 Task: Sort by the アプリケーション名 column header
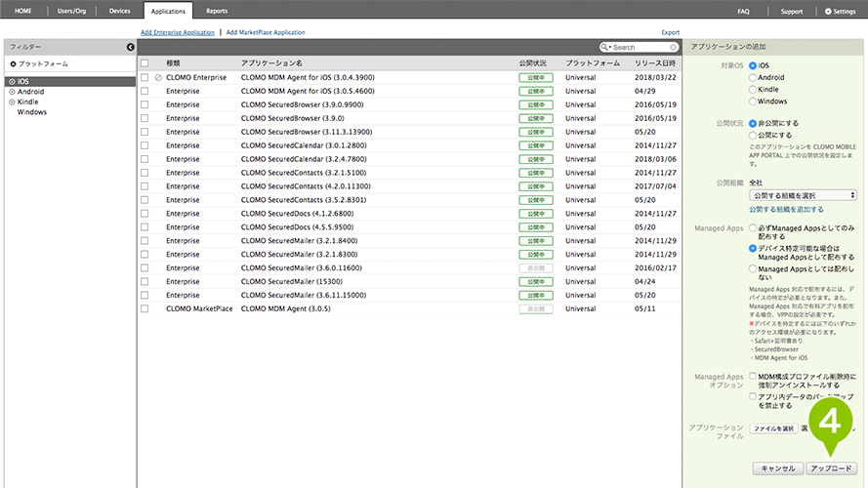click(271, 63)
